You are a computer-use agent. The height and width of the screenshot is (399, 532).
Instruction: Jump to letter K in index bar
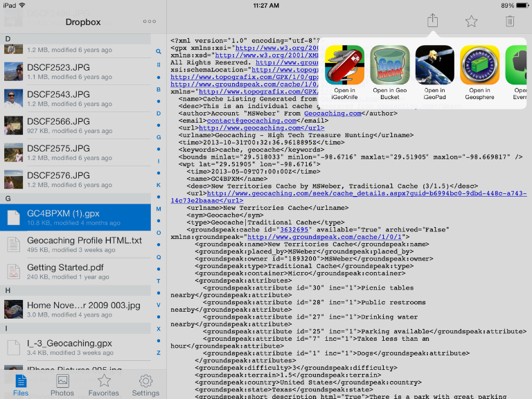coord(159,185)
